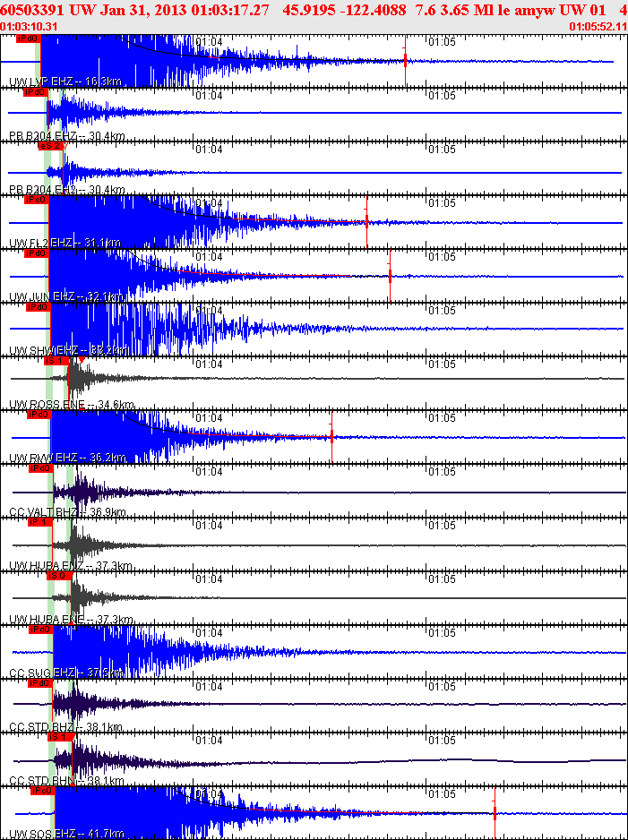Click the station label UW LVP EHZ 16.3km
This screenshot has height=840, width=628.
coord(65,82)
